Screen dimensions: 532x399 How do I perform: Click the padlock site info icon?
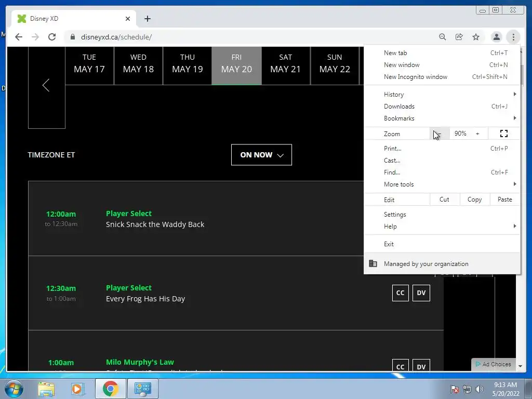click(73, 37)
